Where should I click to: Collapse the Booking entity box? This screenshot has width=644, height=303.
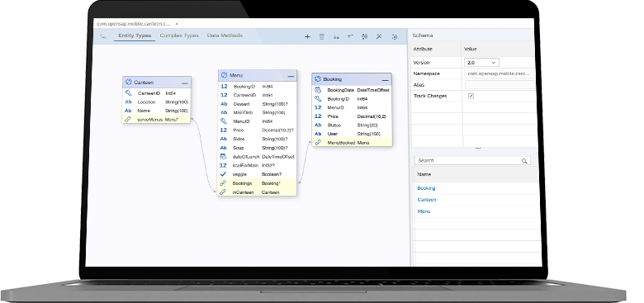click(x=386, y=80)
